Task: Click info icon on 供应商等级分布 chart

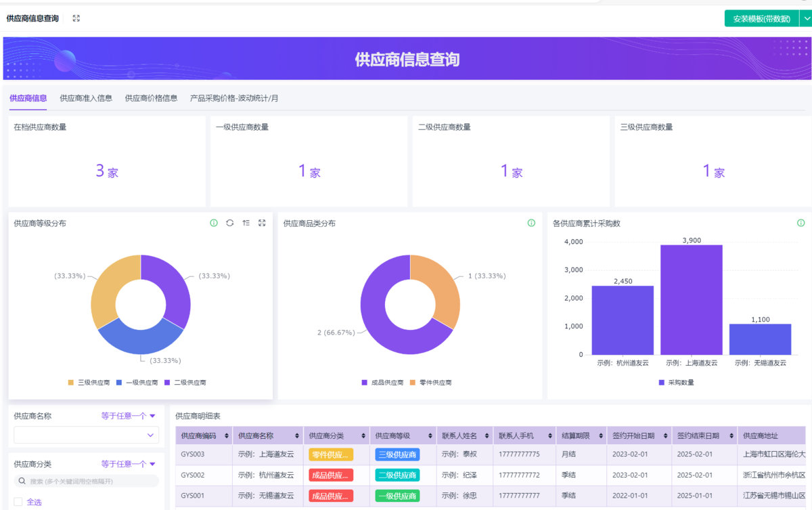Action: pos(214,223)
